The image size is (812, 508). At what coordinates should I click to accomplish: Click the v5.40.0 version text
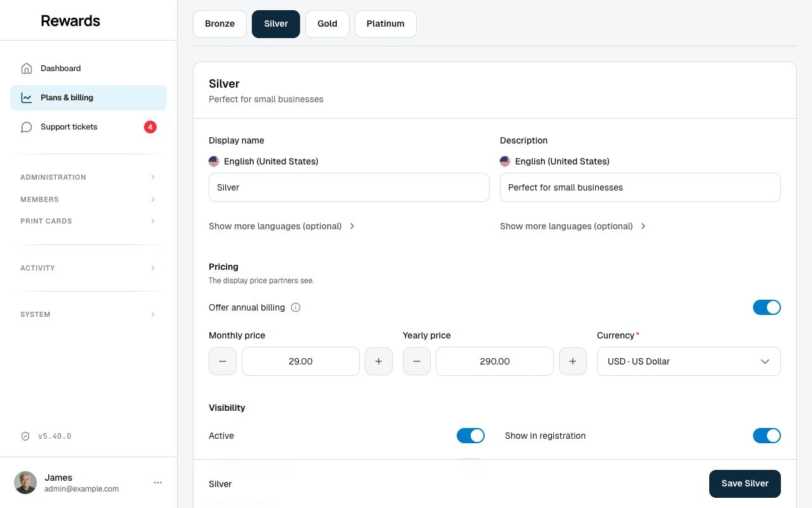[55, 436]
